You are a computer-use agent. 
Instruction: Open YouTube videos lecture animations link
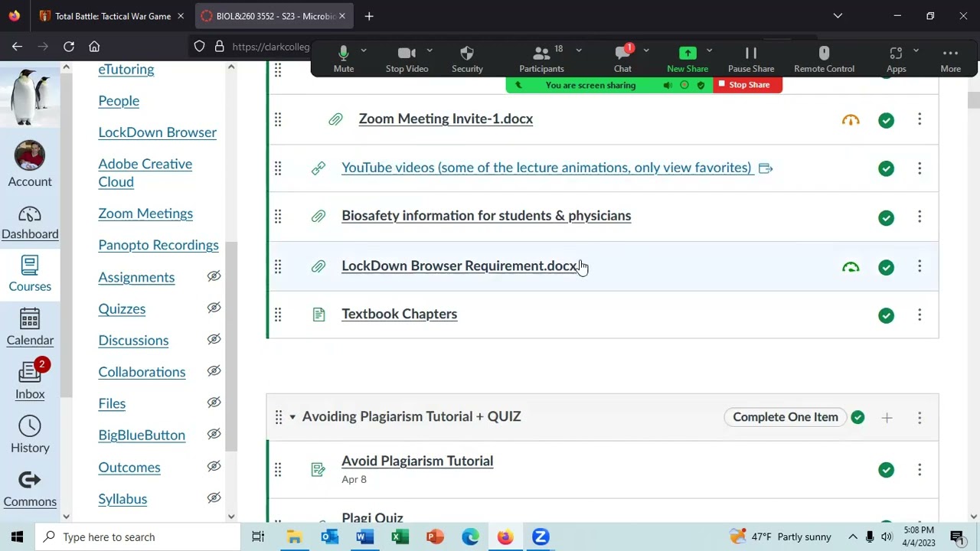(547, 168)
